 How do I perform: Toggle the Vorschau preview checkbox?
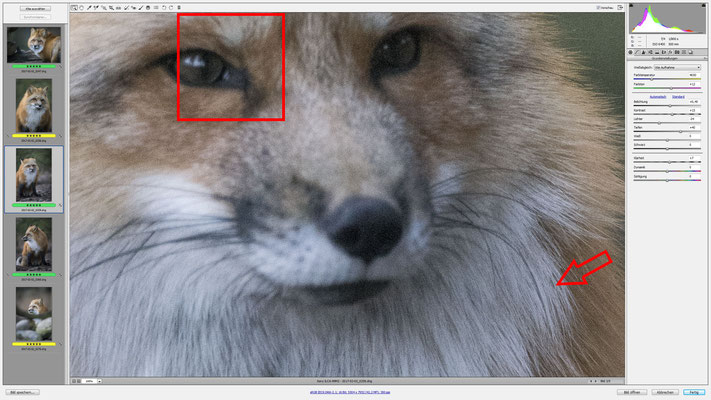pos(598,8)
